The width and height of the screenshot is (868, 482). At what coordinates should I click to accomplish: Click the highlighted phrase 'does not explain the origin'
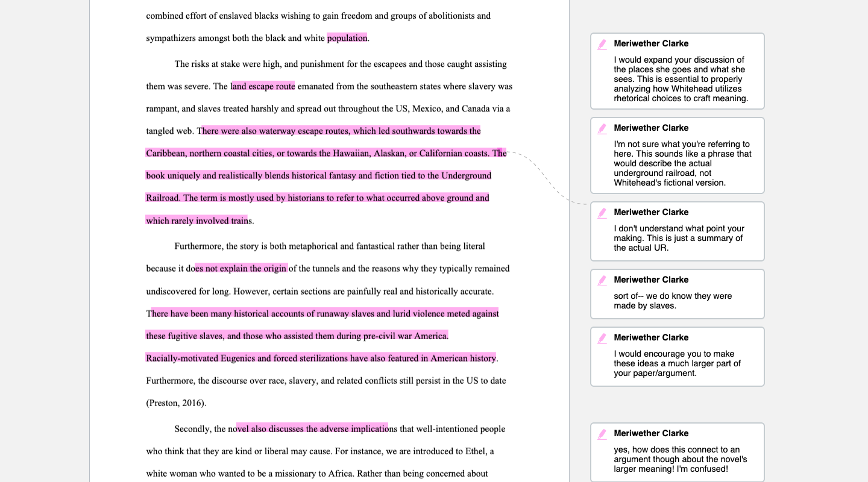(241, 268)
